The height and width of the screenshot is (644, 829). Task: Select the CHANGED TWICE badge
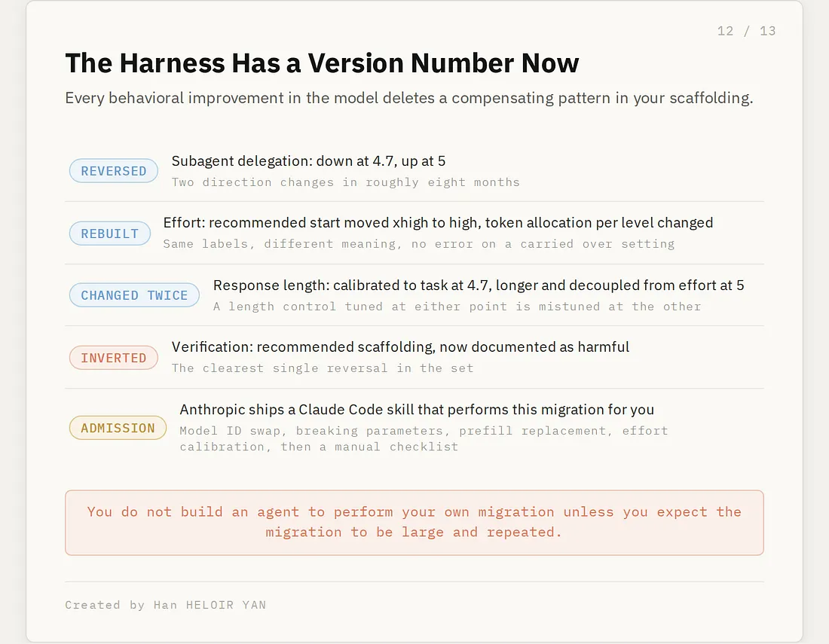coord(134,295)
